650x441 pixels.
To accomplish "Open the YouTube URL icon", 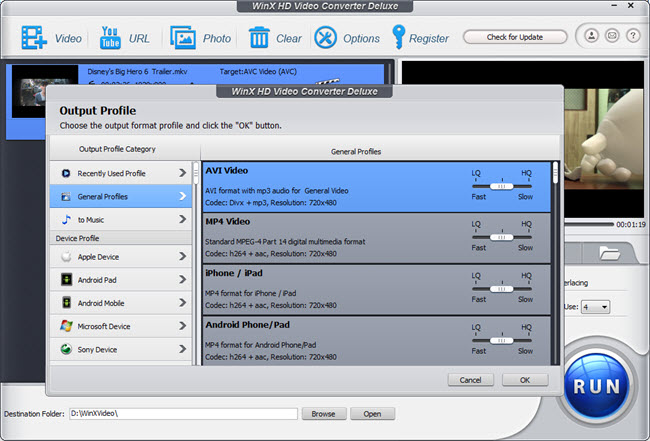I will 110,38.
